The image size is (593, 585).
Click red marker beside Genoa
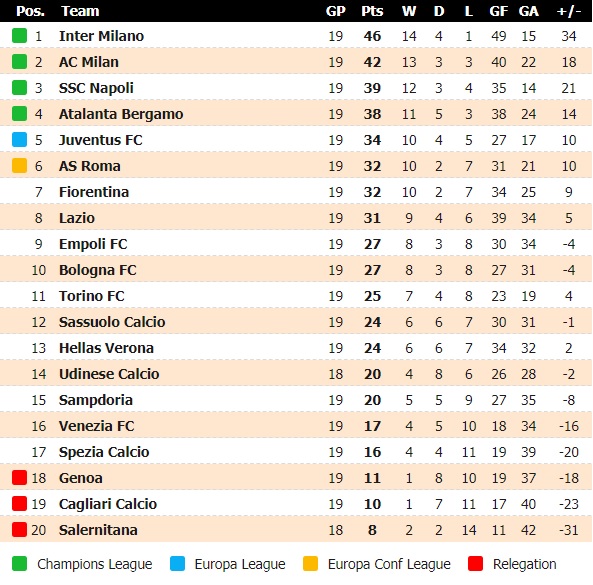[x=19, y=478]
